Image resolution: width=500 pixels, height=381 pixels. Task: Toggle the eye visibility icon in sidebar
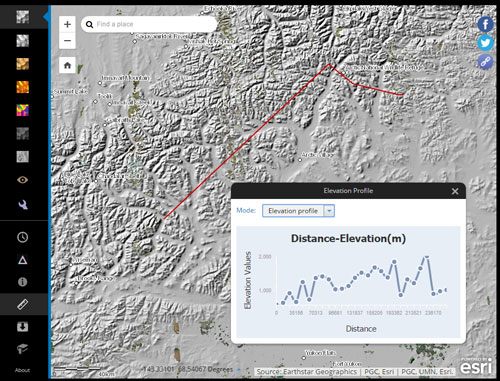point(23,180)
